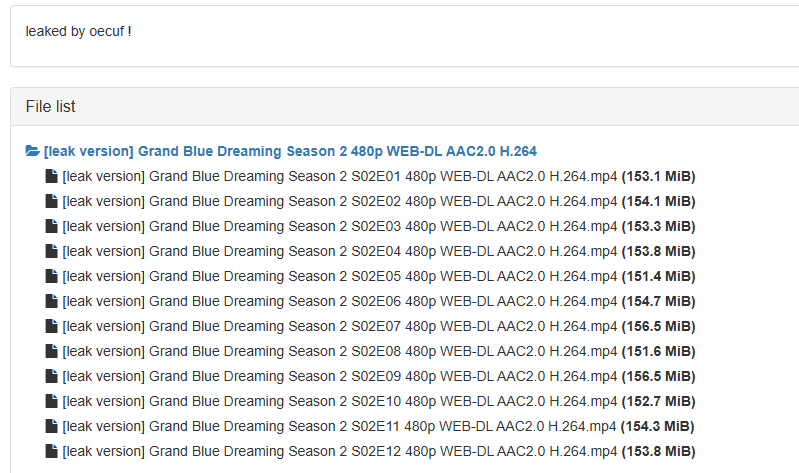Click the file icon beside S02E07 entry
This screenshot has width=799, height=473.
tap(51, 326)
